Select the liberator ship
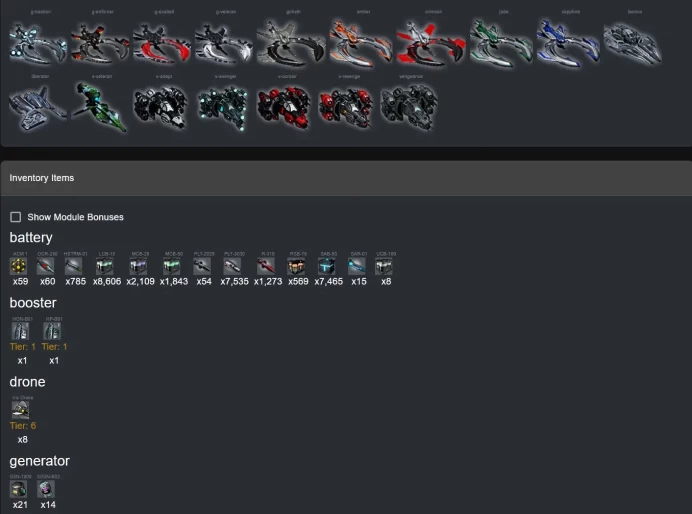 (x=38, y=108)
